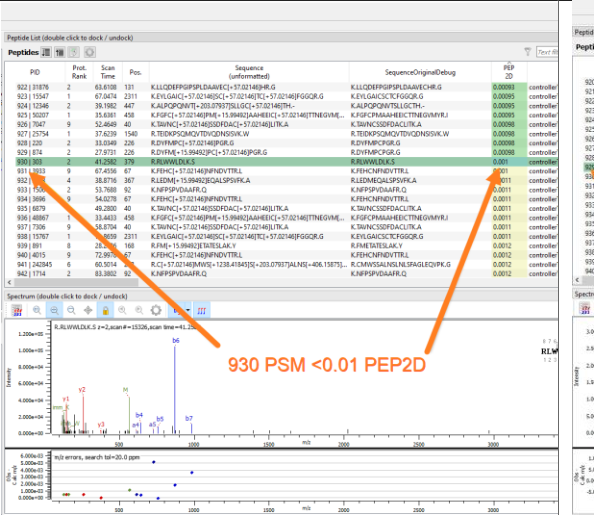Viewport: 594px width, 515px height.
Task: Sort by the Scan Time column header
Action: tap(108, 72)
